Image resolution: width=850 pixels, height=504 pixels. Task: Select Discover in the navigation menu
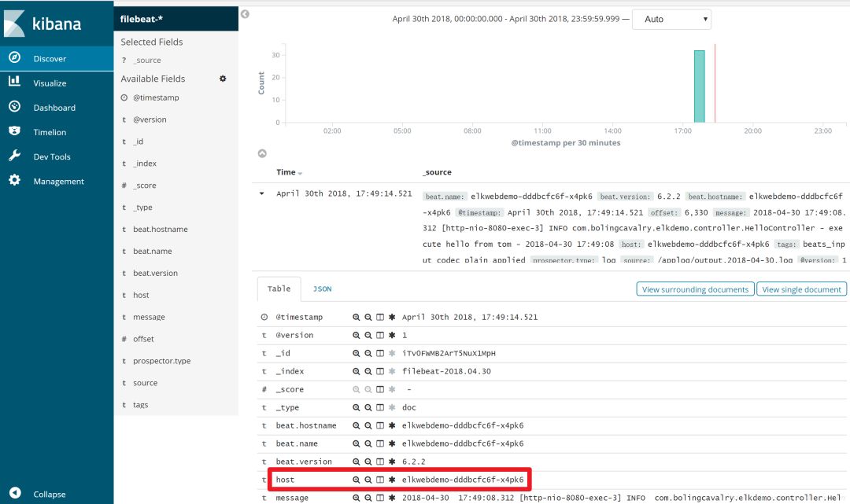point(47,57)
